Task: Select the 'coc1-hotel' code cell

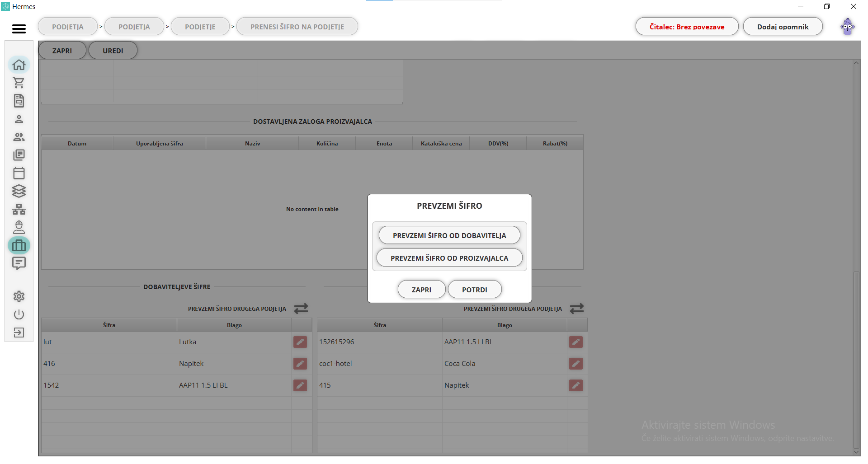Action: [x=380, y=364]
